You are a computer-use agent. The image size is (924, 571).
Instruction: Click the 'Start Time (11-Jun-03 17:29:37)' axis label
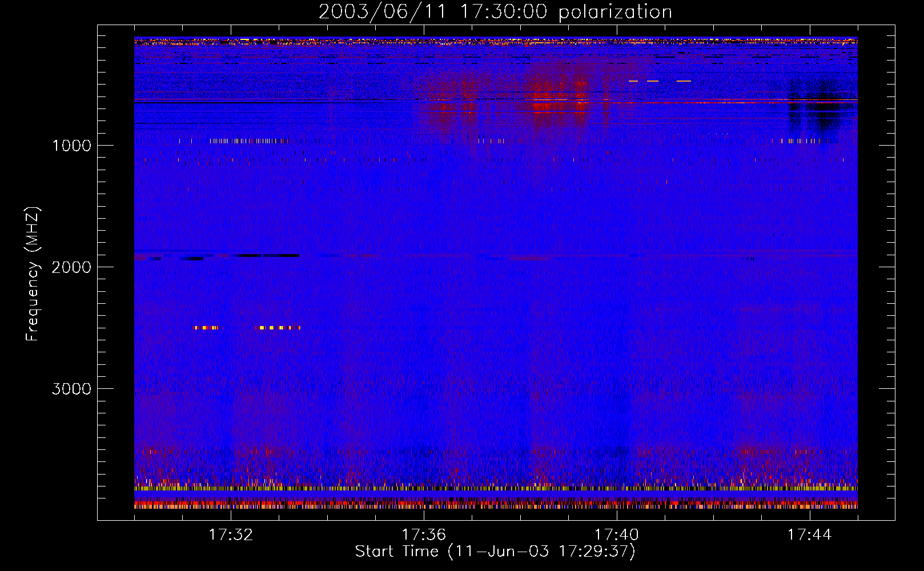(495, 551)
